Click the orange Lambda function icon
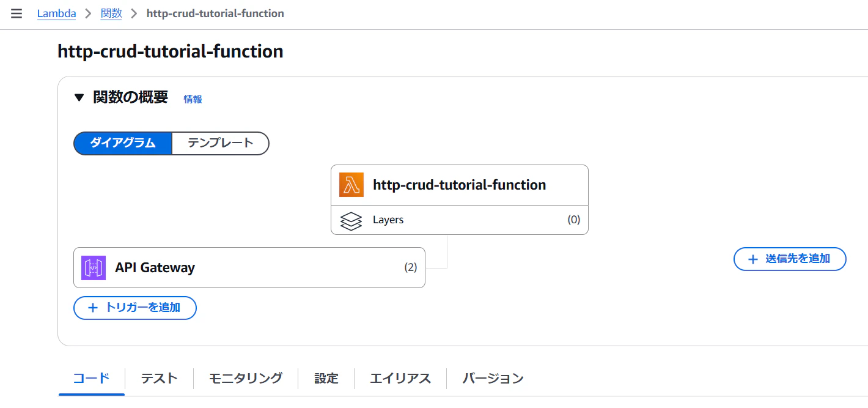 (351, 185)
